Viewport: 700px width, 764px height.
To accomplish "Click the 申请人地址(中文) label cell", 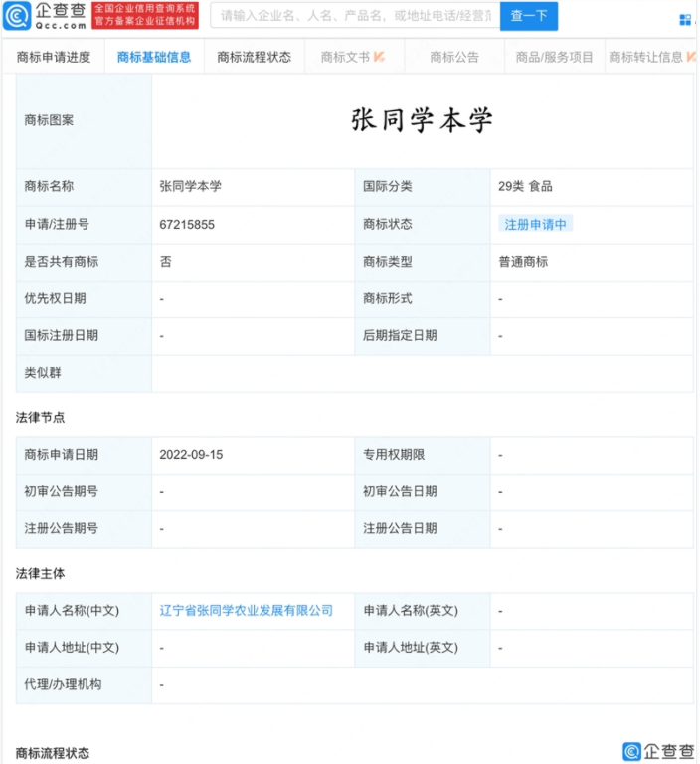I will pyautogui.click(x=84, y=648).
